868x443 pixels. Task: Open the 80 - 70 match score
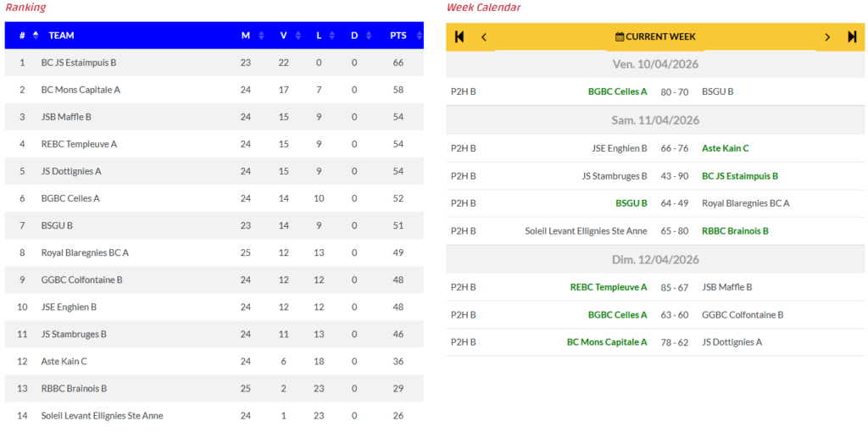[x=675, y=91]
